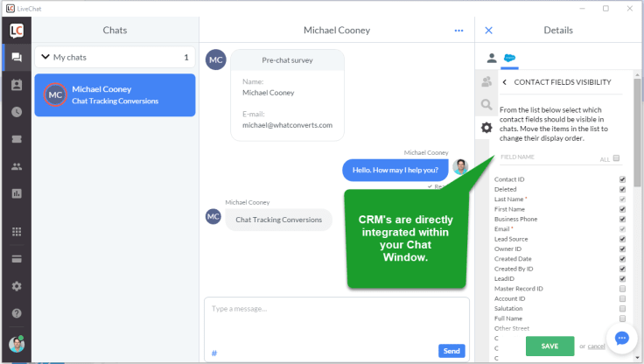The image size is (644, 364).
Task: Click SAVE to store field visibility
Action: (549, 346)
